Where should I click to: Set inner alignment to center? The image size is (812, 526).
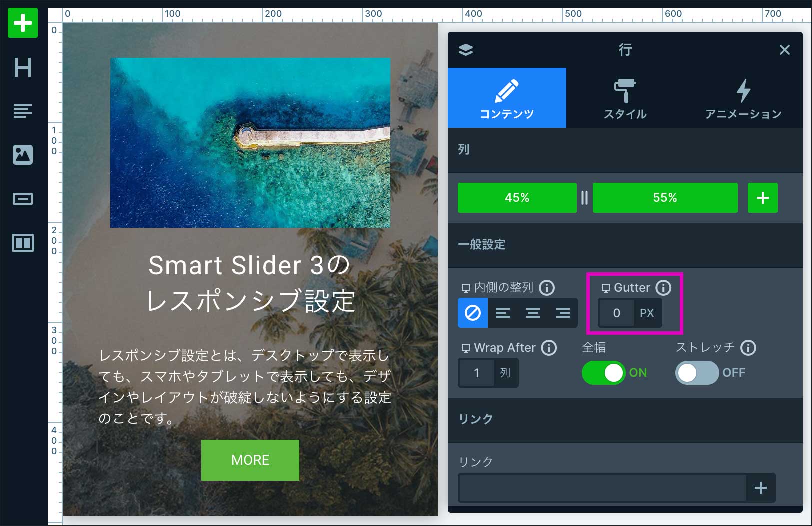pos(533,313)
